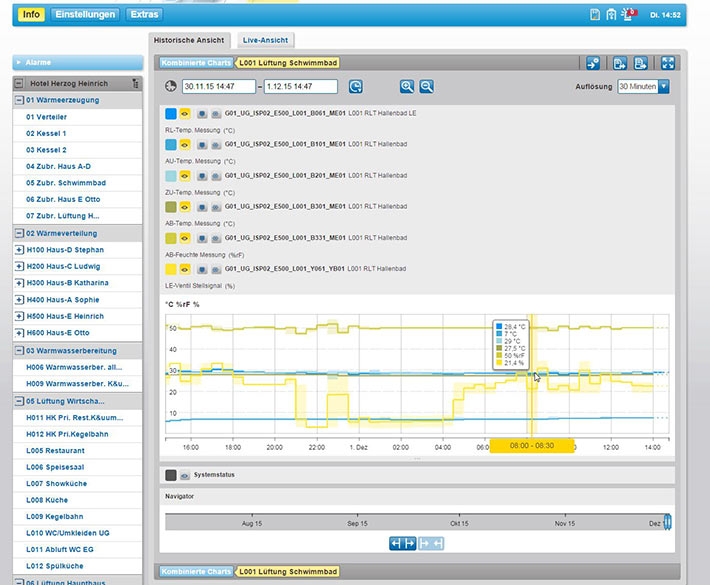
Task: Click the expand time range navigator button
Action: tap(405, 543)
